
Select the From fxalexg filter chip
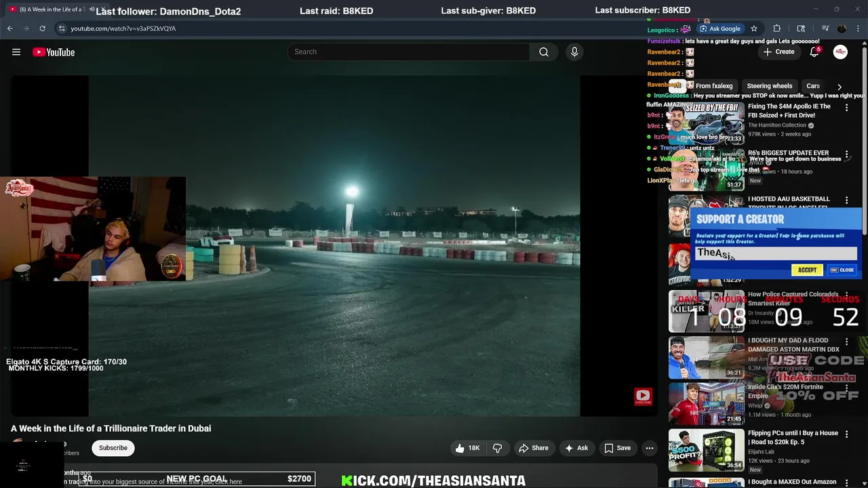713,86
